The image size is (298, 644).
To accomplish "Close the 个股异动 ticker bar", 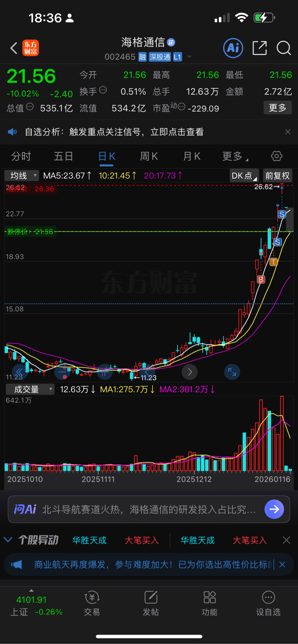I will [x=286, y=540].
